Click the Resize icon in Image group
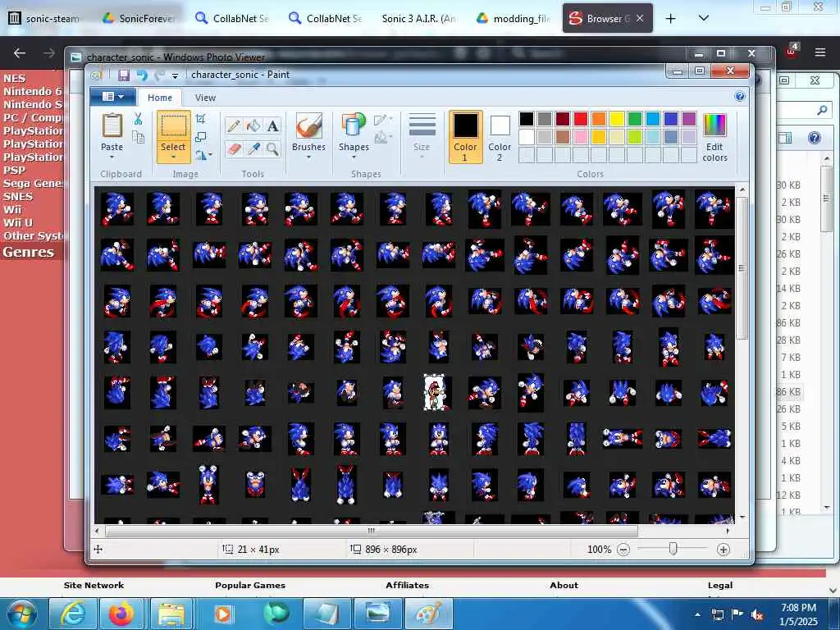The width and height of the screenshot is (840, 630). pos(201,137)
